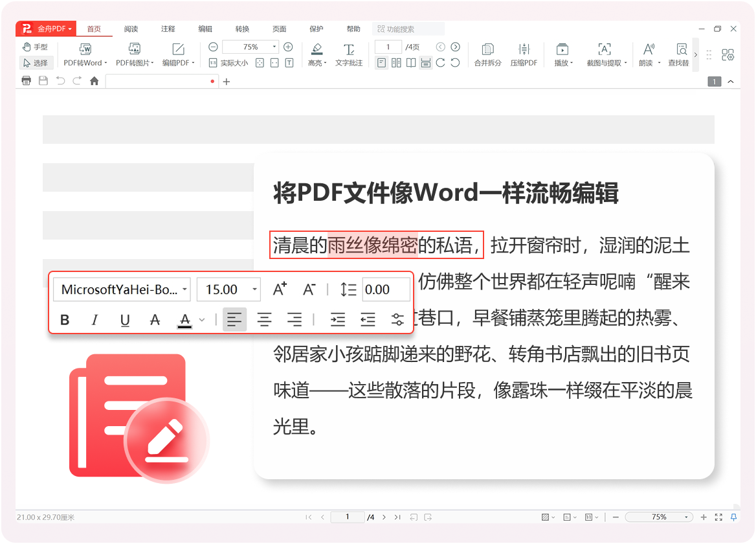
Task: Select the Hand (手型) tool
Action: [x=35, y=47]
